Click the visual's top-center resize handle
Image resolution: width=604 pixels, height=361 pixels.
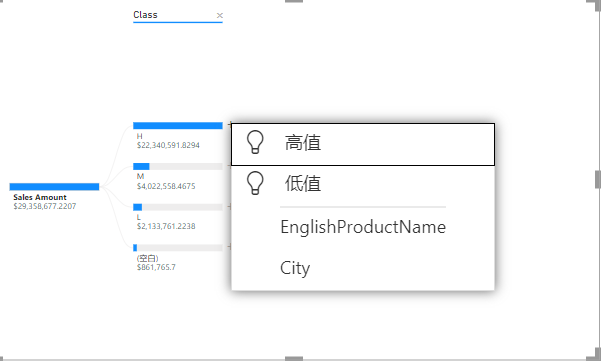[294, 1]
